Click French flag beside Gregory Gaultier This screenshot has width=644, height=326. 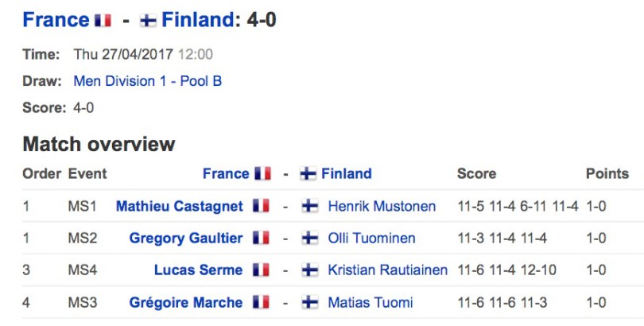tap(260, 238)
